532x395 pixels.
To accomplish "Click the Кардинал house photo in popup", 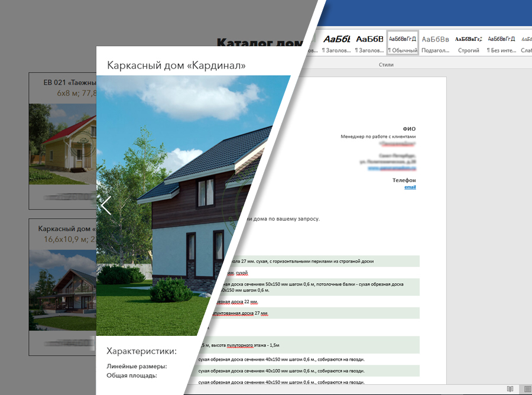I will tap(183, 205).
